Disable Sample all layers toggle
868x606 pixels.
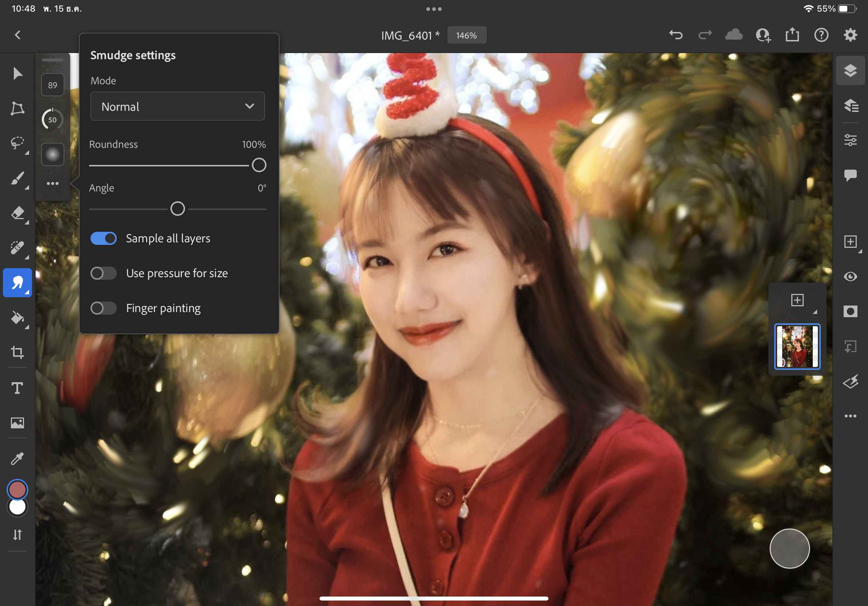(x=103, y=238)
